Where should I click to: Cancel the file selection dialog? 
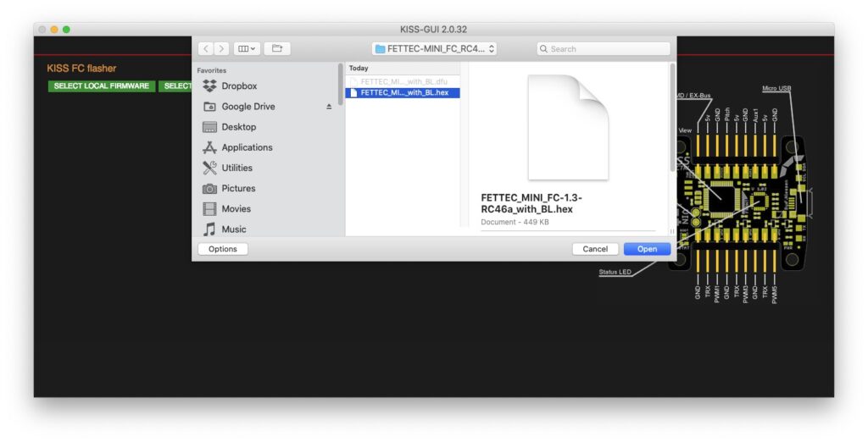[595, 249]
